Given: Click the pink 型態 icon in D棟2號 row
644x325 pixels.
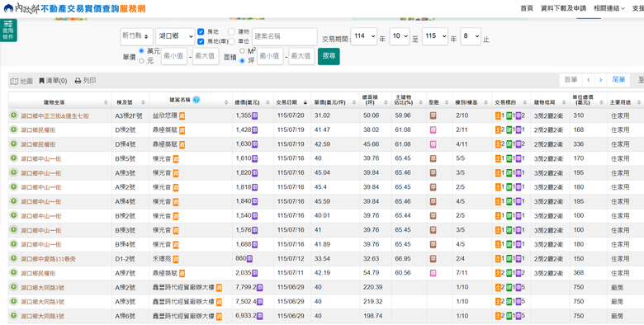Looking at the screenshot, I should [x=433, y=130].
